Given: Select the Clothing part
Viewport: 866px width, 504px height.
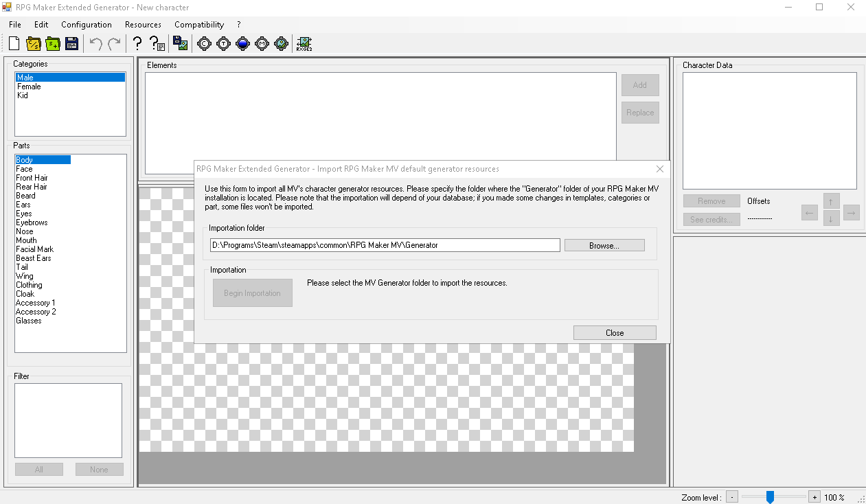Looking at the screenshot, I should [29, 285].
